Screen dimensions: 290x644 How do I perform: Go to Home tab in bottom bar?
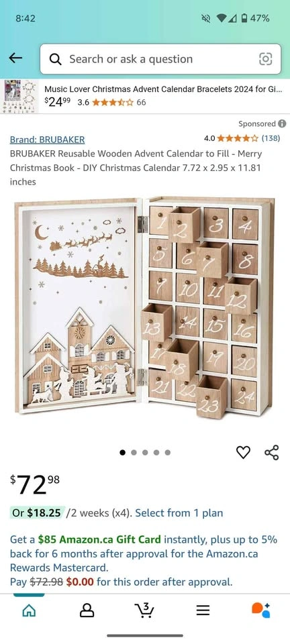click(x=29, y=610)
